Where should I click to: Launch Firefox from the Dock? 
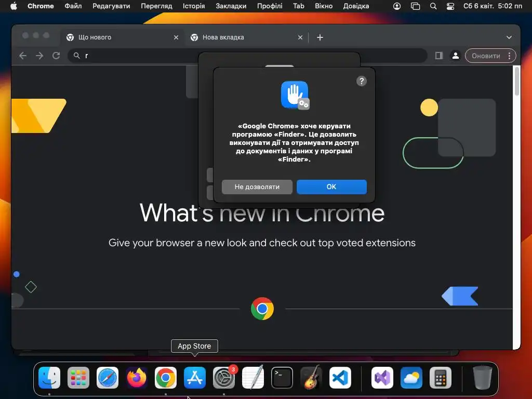137,378
